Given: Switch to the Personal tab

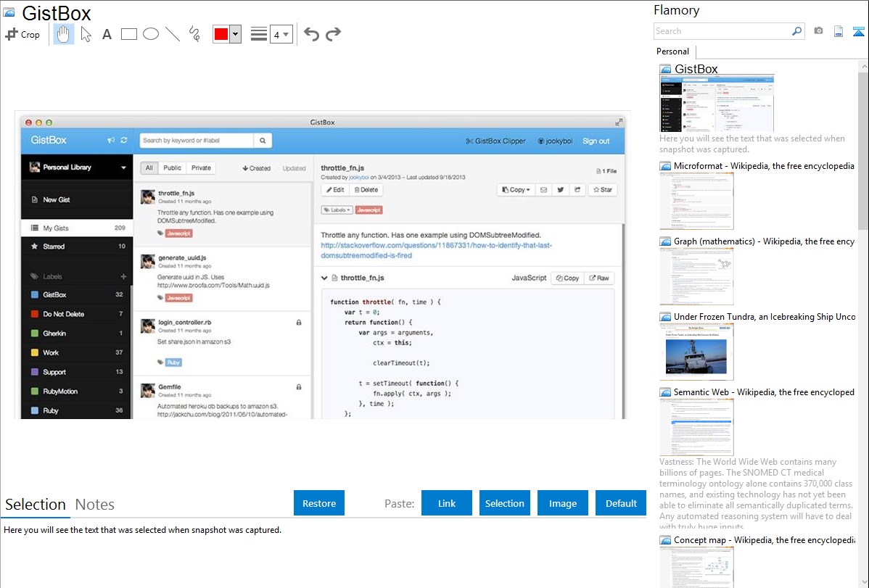Looking at the screenshot, I should (673, 51).
